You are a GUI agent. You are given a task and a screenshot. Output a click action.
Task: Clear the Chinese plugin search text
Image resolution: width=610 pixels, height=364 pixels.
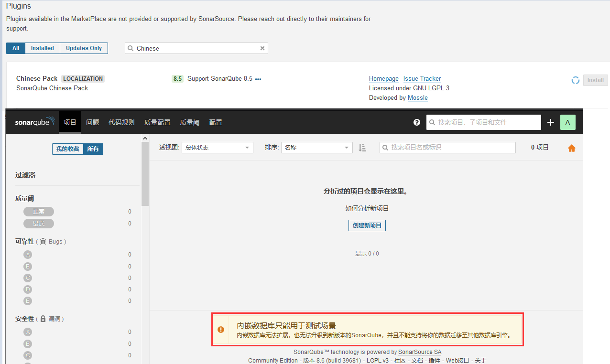tap(262, 48)
